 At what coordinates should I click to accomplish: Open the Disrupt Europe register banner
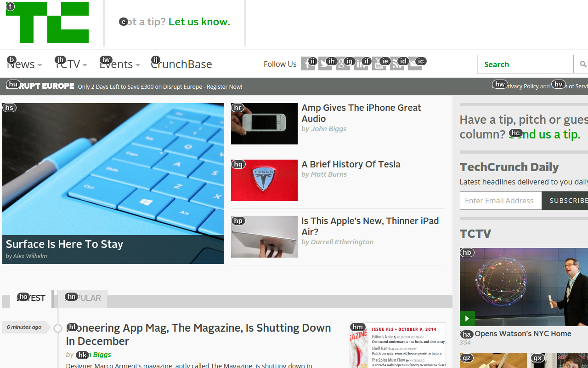pos(124,86)
